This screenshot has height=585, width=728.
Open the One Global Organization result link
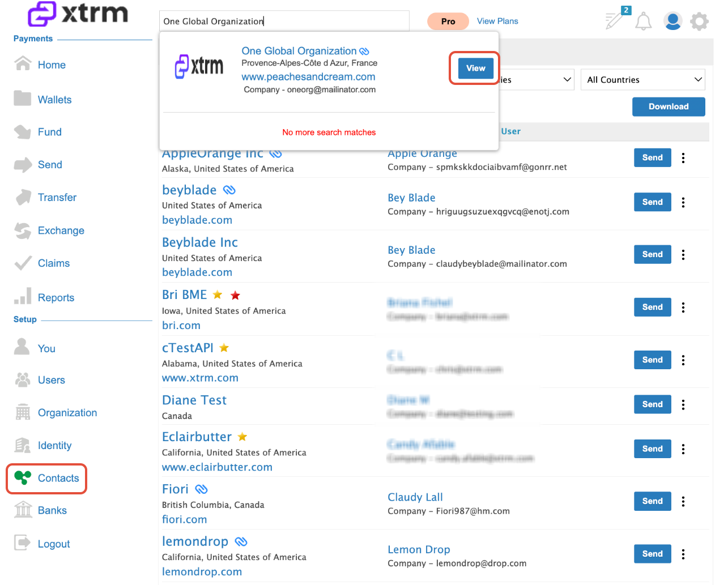point(299,51)
